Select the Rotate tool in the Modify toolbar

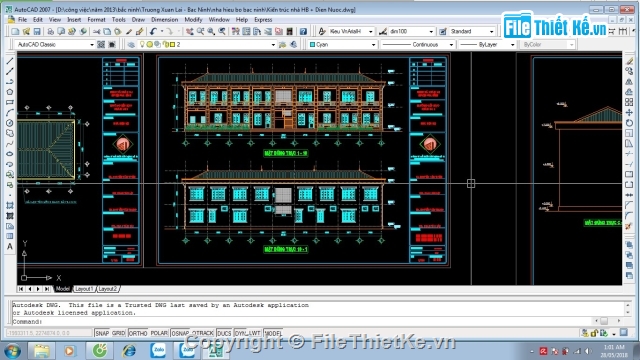pos(629,123)
